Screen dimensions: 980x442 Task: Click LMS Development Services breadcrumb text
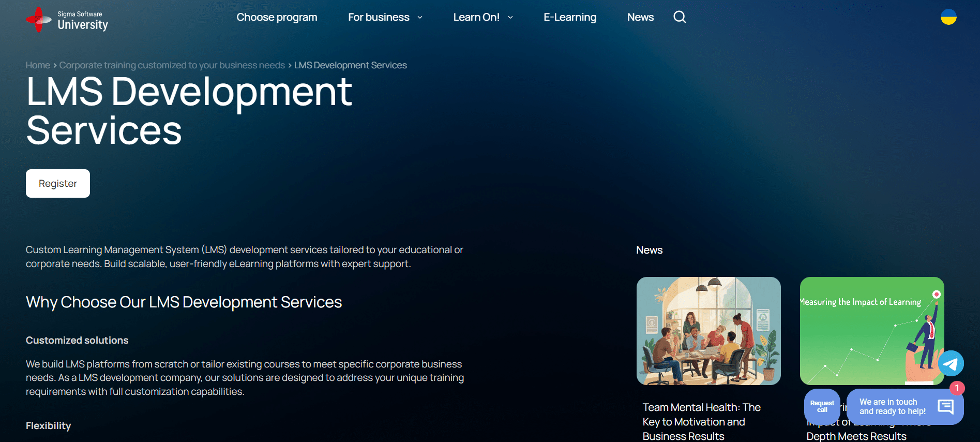[351, 65]
